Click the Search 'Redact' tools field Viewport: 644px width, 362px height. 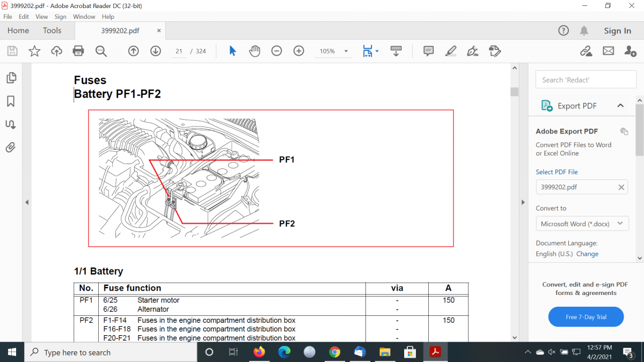[586, 79]
